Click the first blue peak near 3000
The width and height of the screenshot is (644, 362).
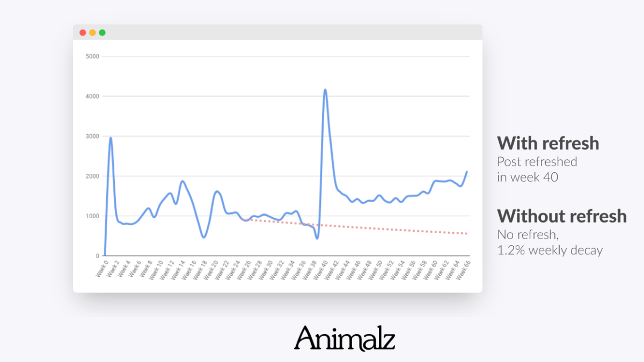coord(111,138)
